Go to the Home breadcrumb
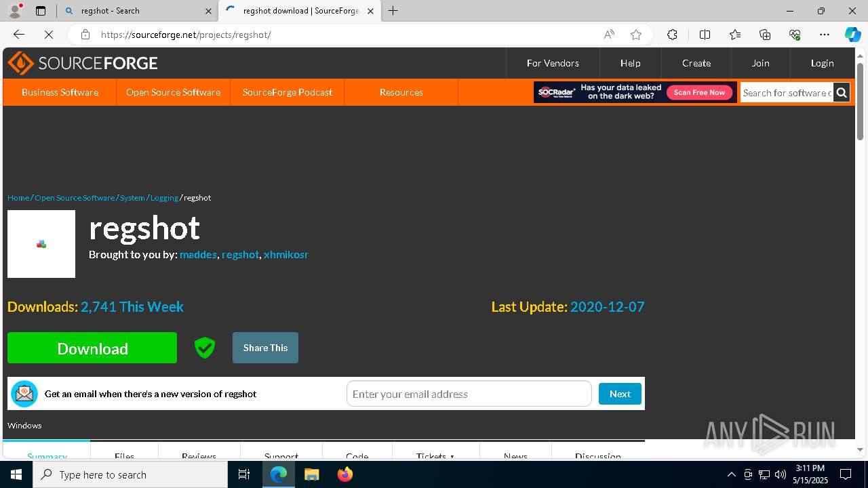This screenshot has width=868, height=488. 18,198
